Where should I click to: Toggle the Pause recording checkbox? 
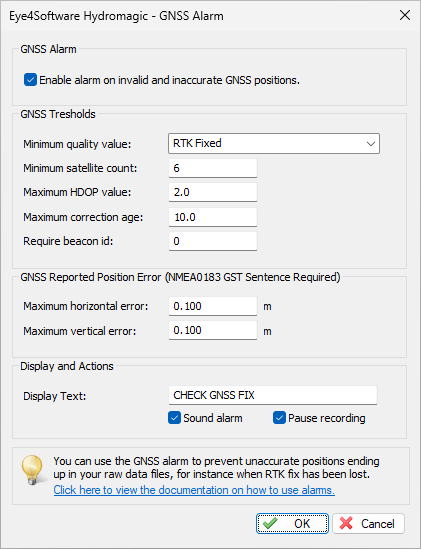pyautogui.click(x=279, y=418)
